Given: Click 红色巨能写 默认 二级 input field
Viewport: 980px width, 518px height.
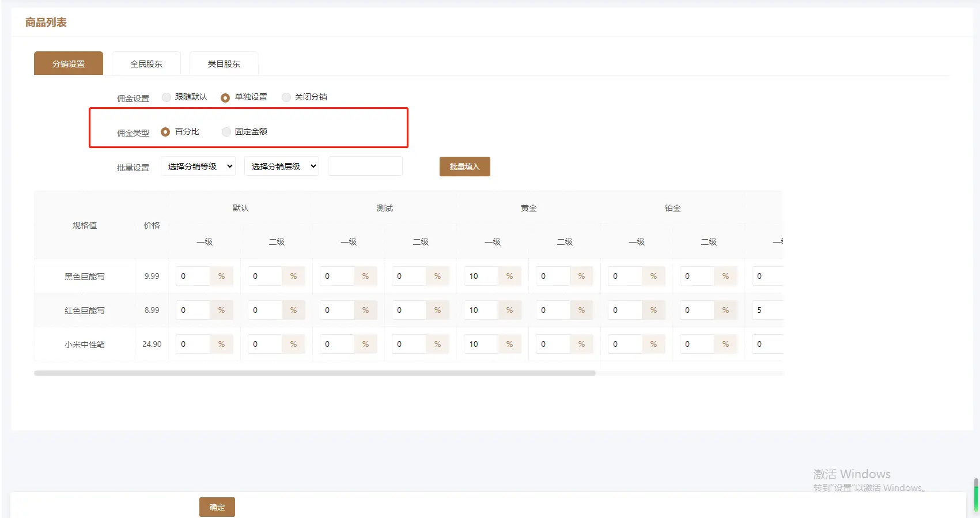Looking at the screenshot, I should click(264, 311).
